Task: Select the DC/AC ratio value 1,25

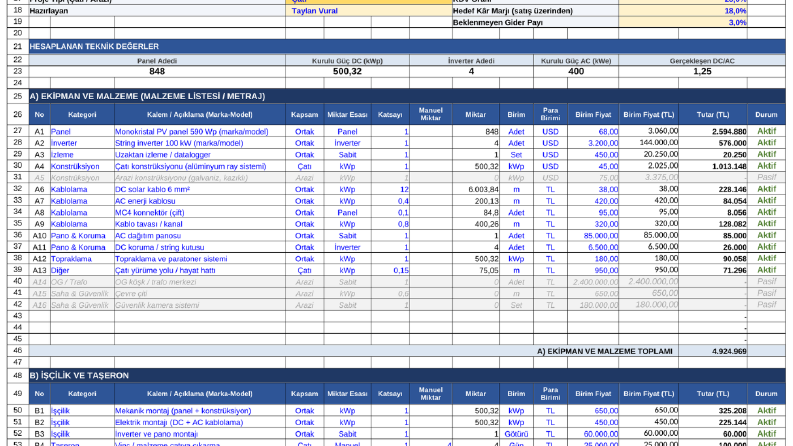Action: [702, 71]
